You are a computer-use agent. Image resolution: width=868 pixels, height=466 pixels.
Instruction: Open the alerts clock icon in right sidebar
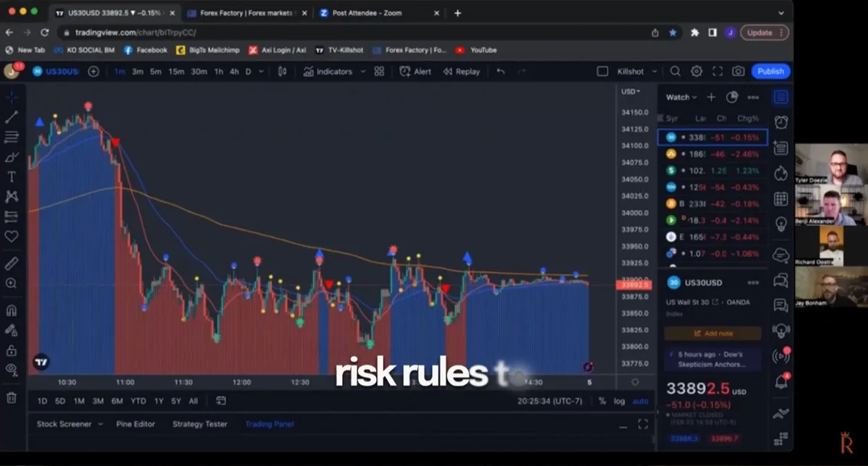click(781, 122)
